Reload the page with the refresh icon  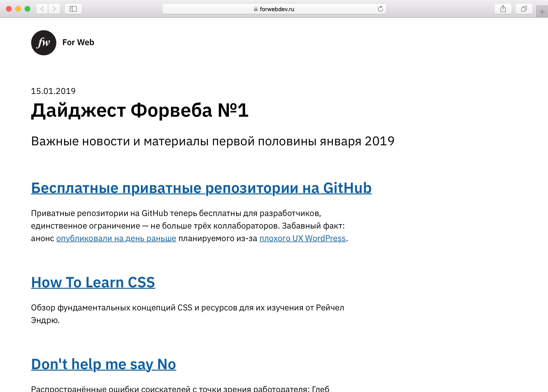coord(380,9)
